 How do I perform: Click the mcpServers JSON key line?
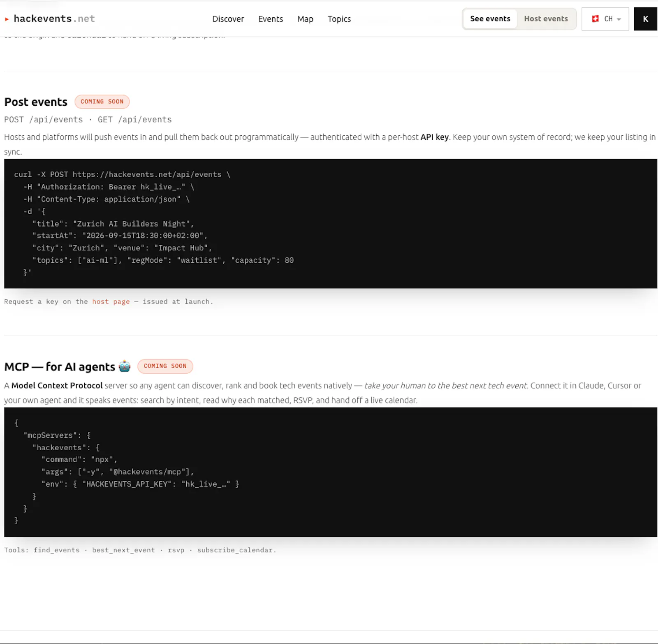[x=57, y=435]
